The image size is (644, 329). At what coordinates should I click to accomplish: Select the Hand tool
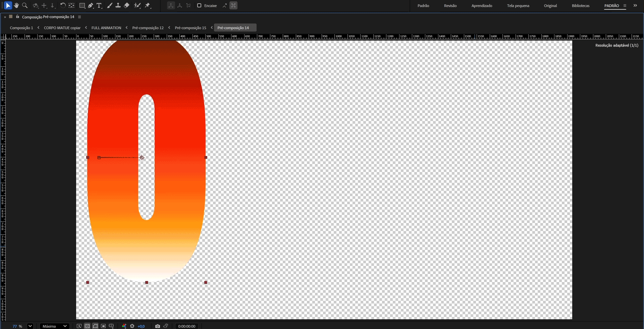pyautogui.click(x=16, y=6)
